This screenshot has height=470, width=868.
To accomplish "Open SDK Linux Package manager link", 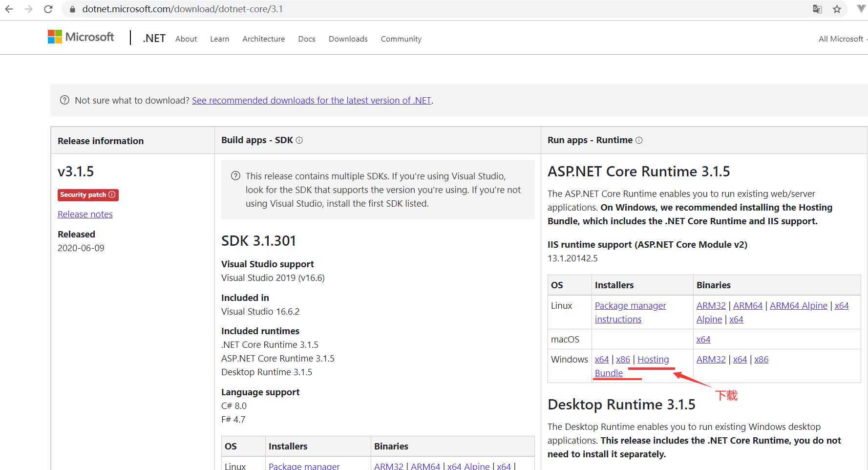I will 304,466.
